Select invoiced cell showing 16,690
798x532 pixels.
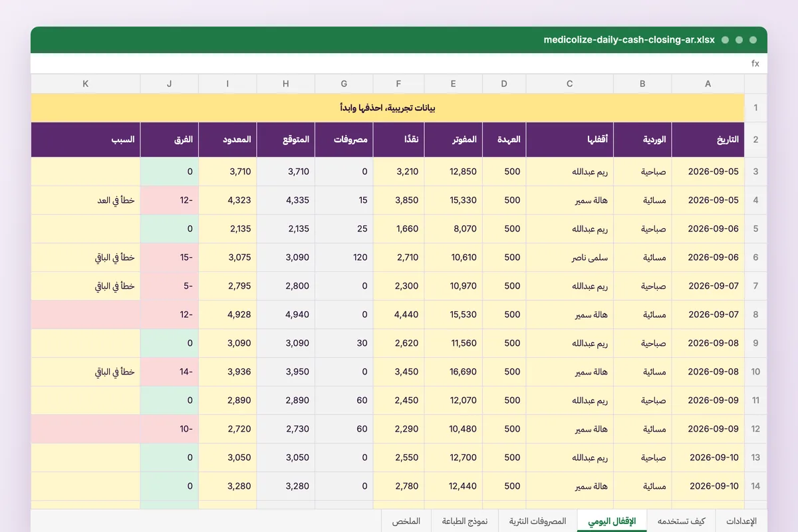[453, 372]
